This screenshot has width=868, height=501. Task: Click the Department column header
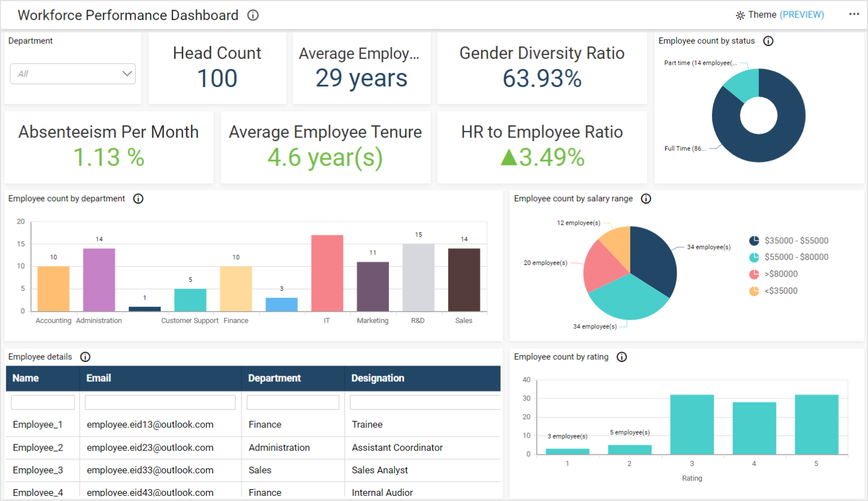point(275,378)
